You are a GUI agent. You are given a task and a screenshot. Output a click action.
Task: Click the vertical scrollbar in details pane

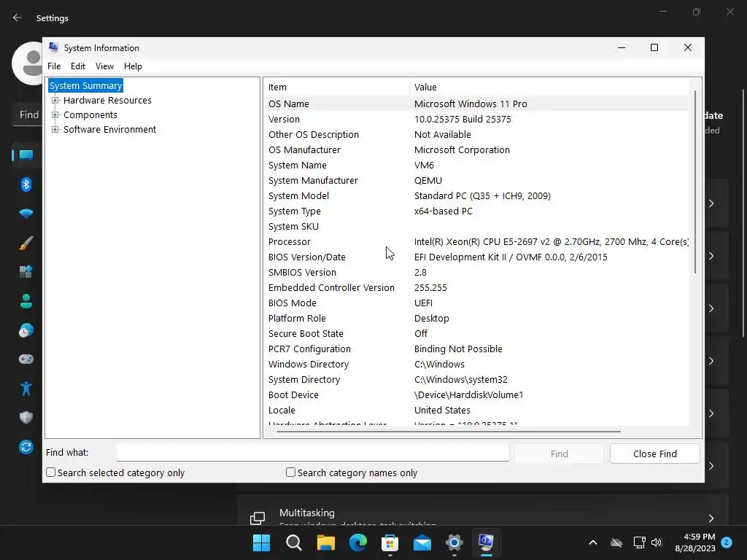[x=695, y=182]
